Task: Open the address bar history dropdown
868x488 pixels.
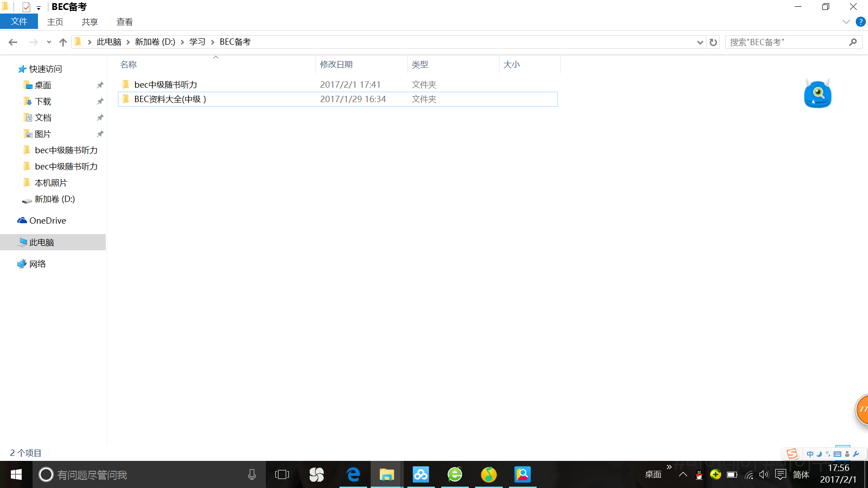Action: click(700, 42)
